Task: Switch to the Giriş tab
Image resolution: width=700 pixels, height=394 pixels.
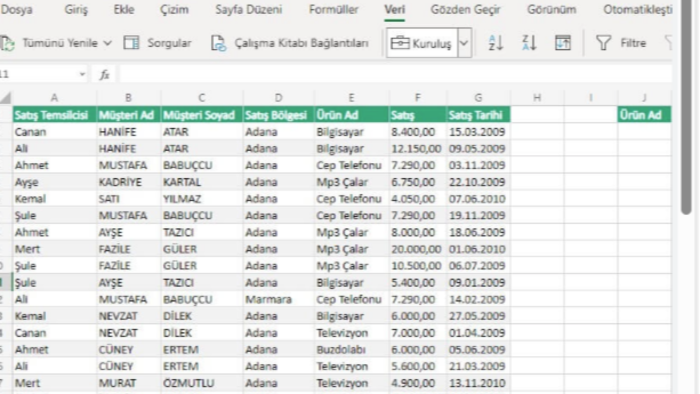Action: (x=76, y=9)
